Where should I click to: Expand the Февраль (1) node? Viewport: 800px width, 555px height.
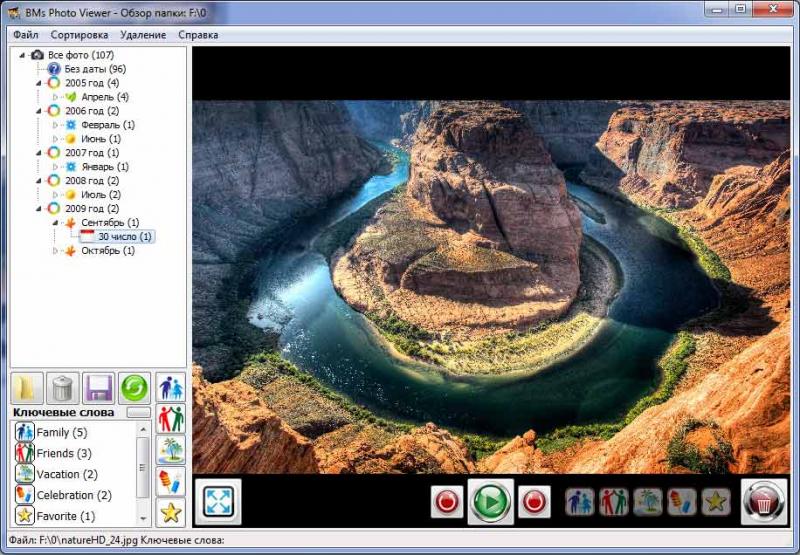[x=55, y=125]
